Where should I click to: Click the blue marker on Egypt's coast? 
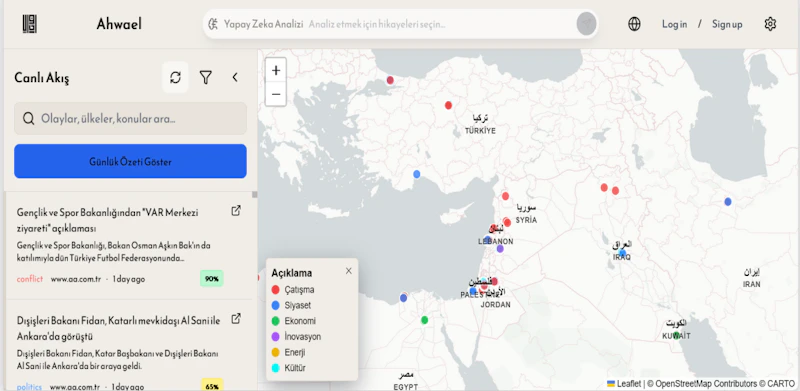pyautogui.click(x=404, y=298)
